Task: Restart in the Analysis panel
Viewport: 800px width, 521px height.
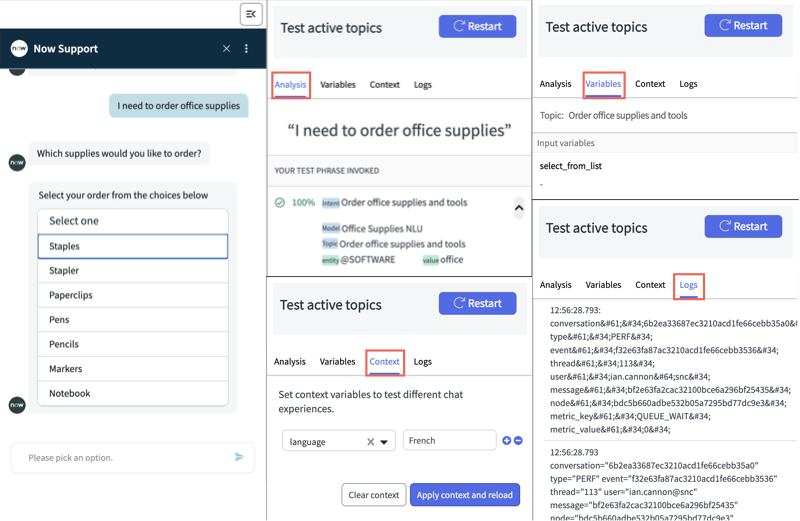Action: click(478, 27)
